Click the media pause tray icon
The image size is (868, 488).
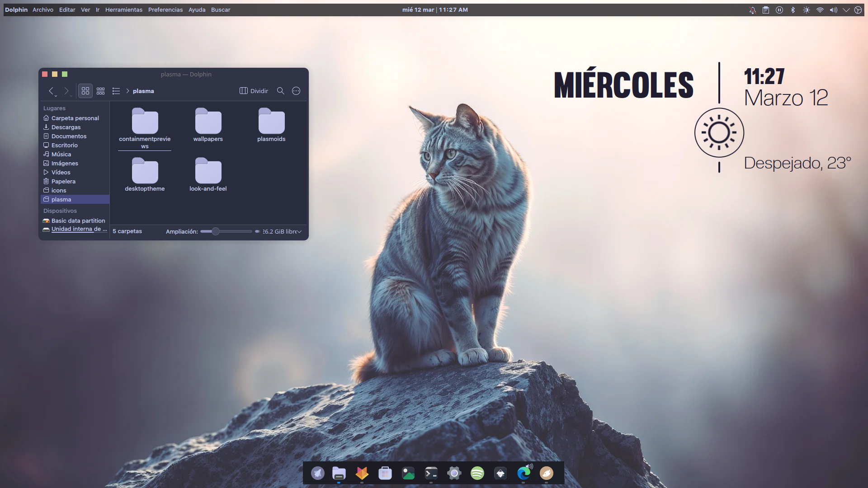pyautogui.click(x=779, y=10)
